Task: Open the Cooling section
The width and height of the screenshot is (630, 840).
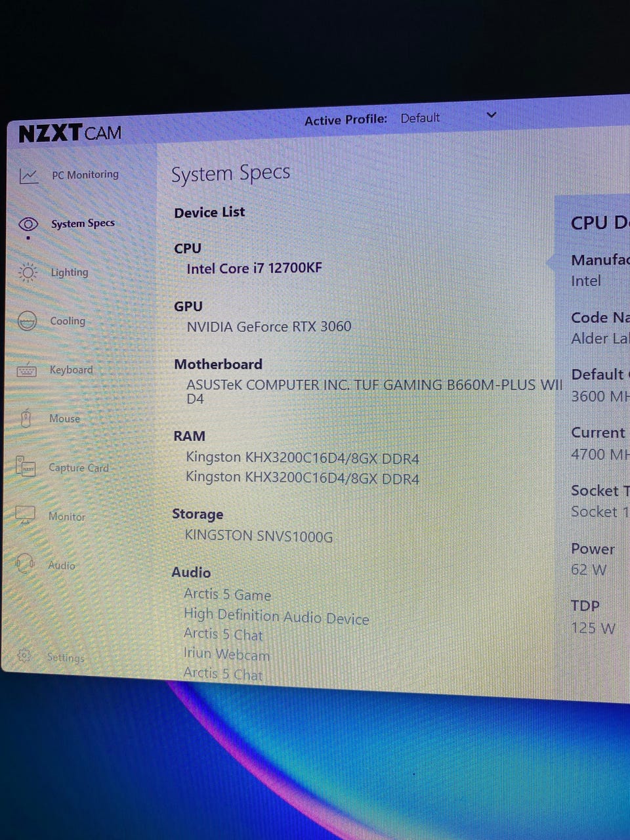Action: (x=68, y=321)
